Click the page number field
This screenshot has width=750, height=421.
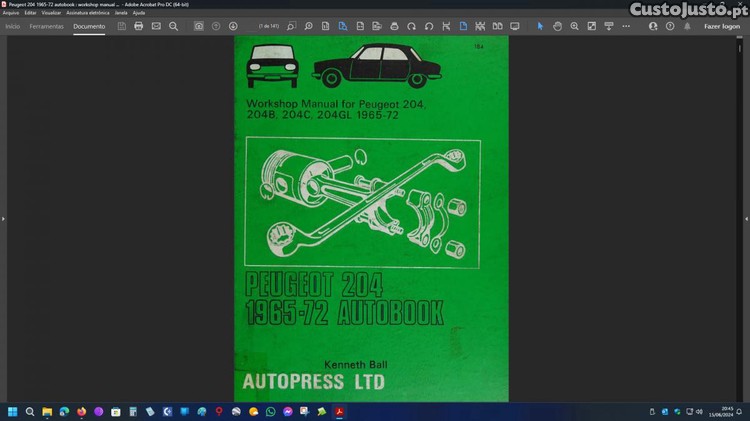tap(269, 26)
